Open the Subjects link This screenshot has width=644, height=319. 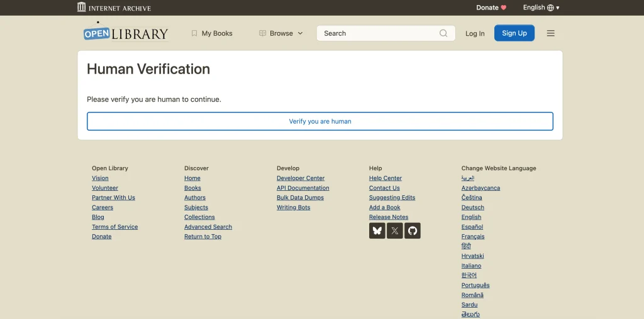point(196,207)
